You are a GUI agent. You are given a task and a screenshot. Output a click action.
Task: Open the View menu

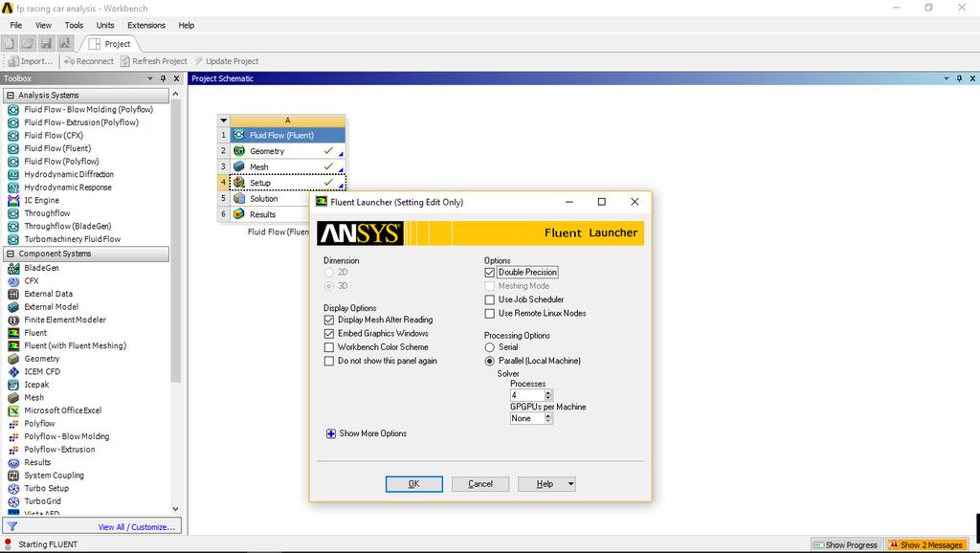point(43,25)
